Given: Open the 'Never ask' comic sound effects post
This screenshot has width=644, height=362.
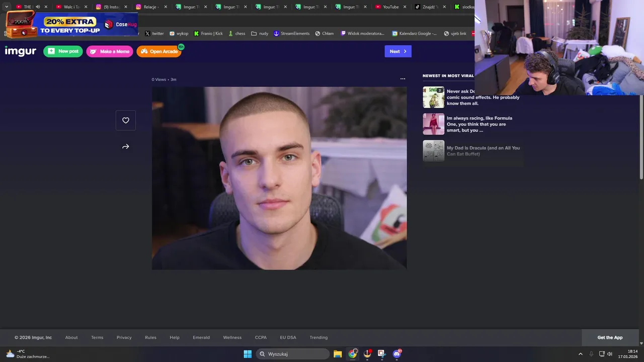Looking at the screenshot, I should tap(472, 98).
